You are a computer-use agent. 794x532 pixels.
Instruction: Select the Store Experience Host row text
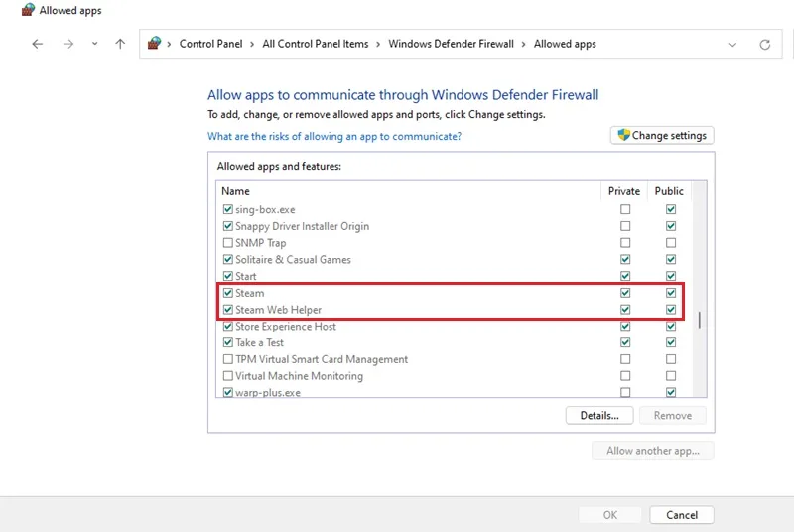(286, 327)
